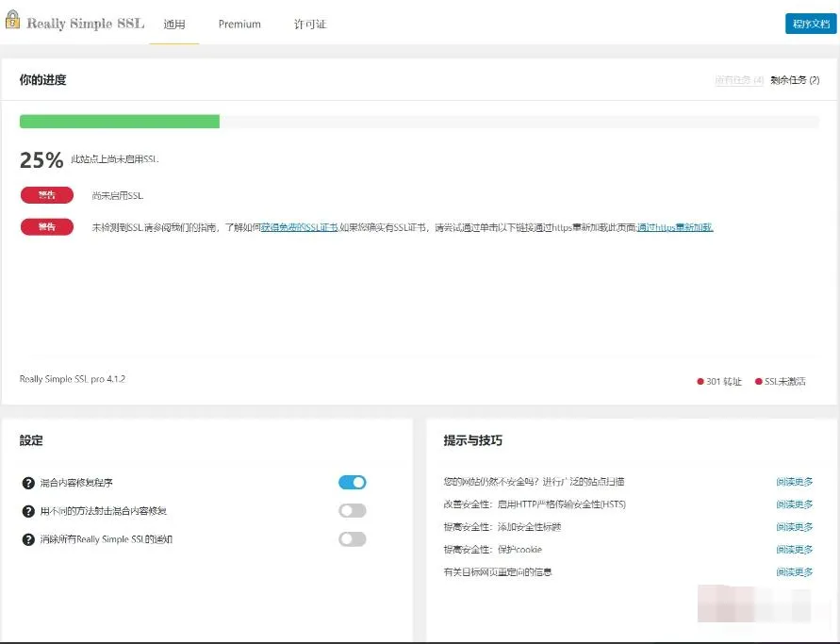Show the 所有任务 (4) filter

[x=739, y=80]
